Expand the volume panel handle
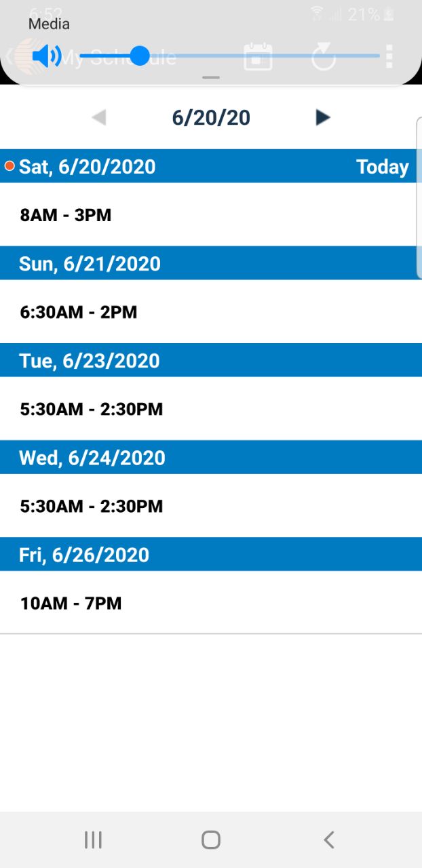 click(211, 77)
